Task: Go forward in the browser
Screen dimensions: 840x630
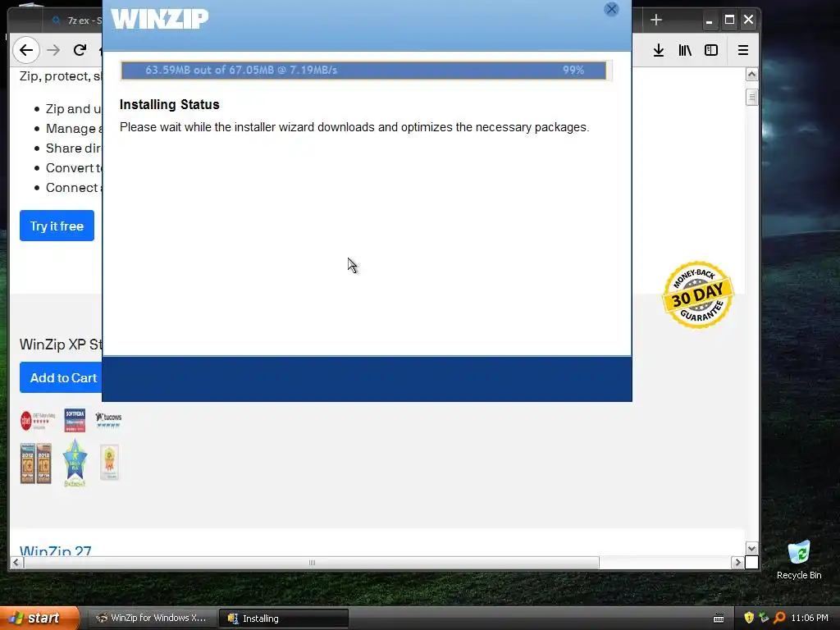Action: tap(53, 50)
